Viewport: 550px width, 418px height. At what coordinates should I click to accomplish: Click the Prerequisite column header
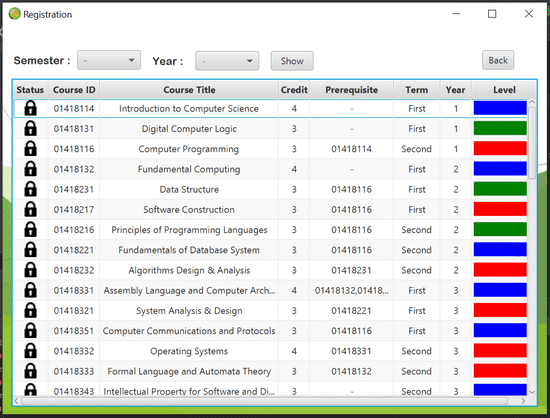tap(351, 90)
